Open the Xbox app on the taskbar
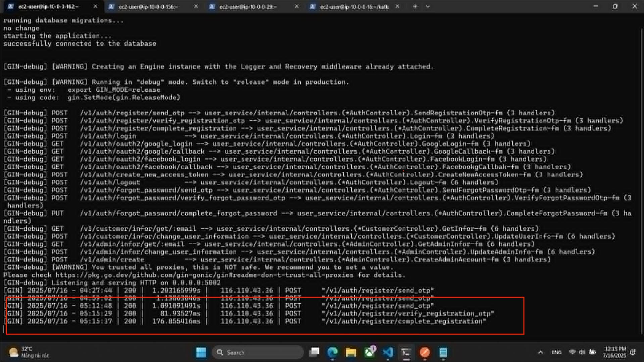 [x=369, y=352]
